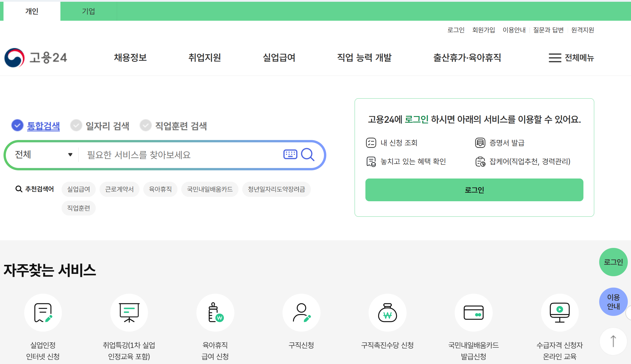
Task: Open 육아휴직 급여 신청 via baby bottle icon
Action: pos(215,312)
